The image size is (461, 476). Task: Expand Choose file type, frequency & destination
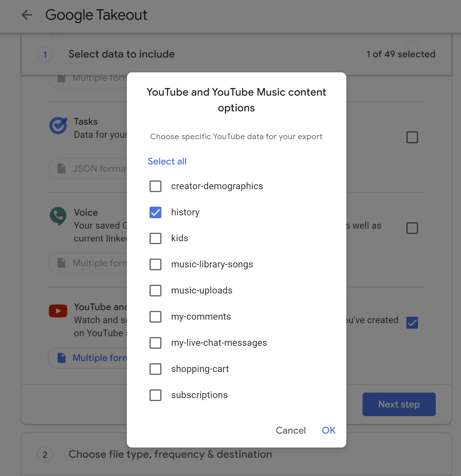(170, 454)
